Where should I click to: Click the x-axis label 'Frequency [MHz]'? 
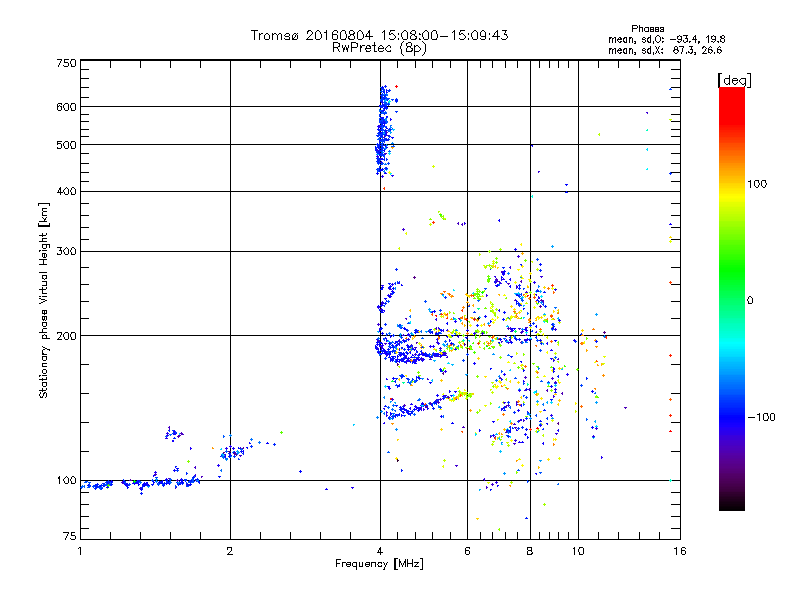379,564
